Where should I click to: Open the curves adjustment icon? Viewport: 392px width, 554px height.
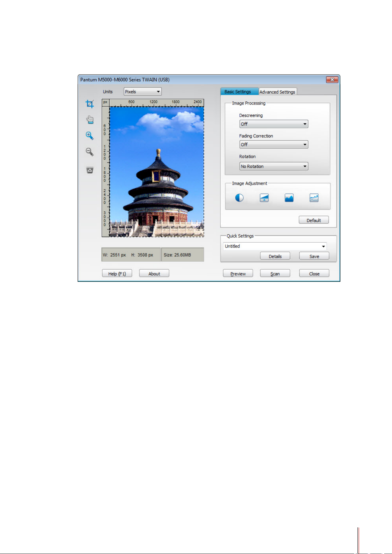pyautogui.click(x=314, y=198)
